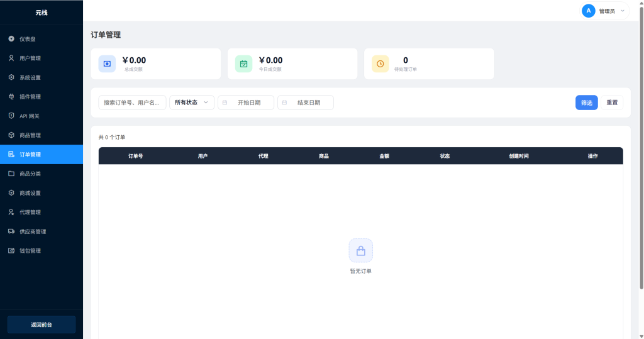Click the blue A avatar circle
This screenshot has height=339, width=644.
point(589,11)
